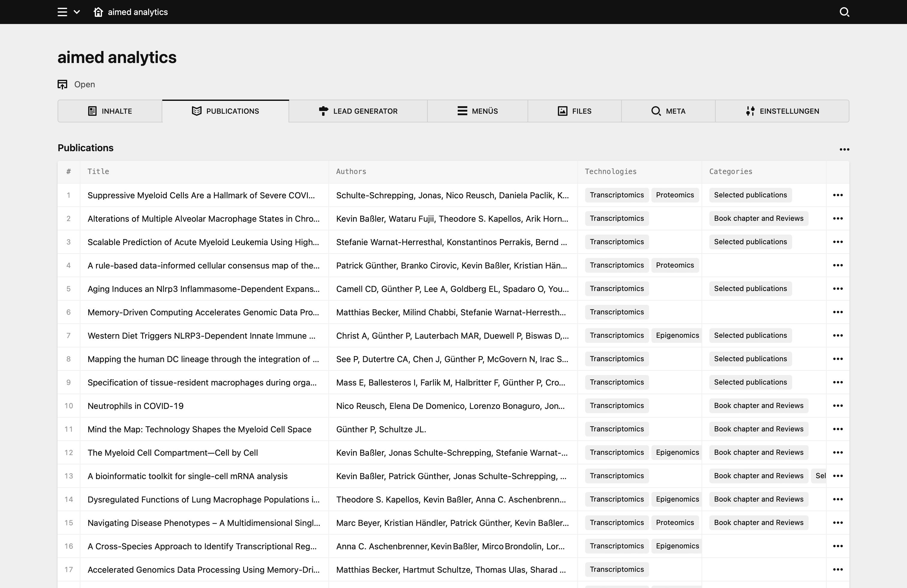Open options for bioinformatic toolkit row

[x=838, y=476]
